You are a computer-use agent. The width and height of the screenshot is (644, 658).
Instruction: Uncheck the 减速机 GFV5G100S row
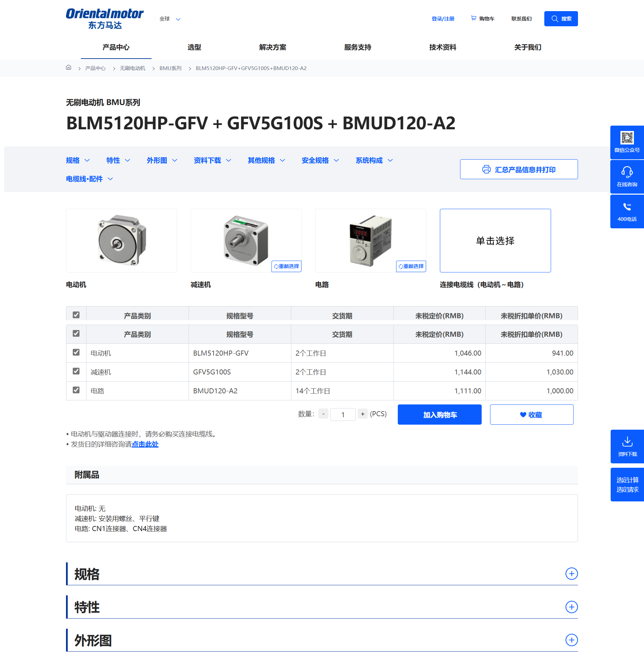(76, 371)
